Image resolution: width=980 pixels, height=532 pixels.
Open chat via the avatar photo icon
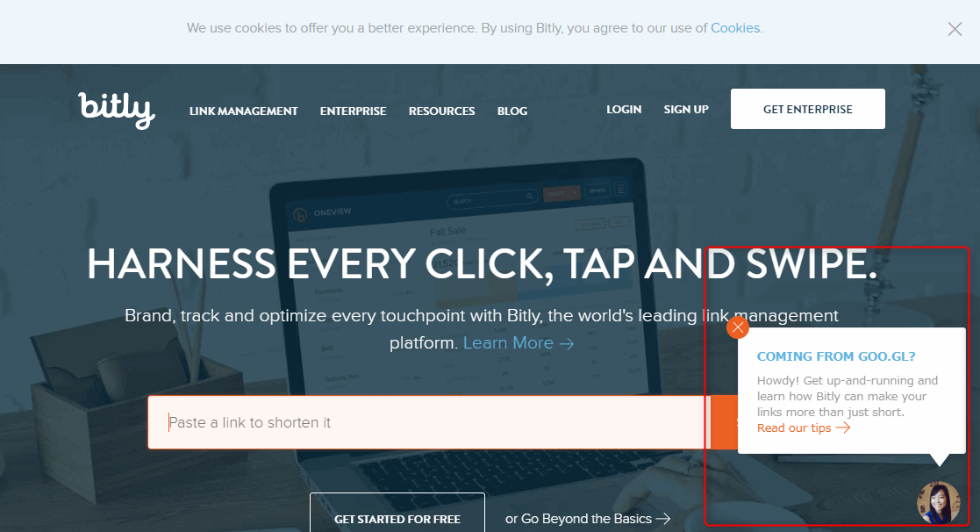(x=938, y=503)
